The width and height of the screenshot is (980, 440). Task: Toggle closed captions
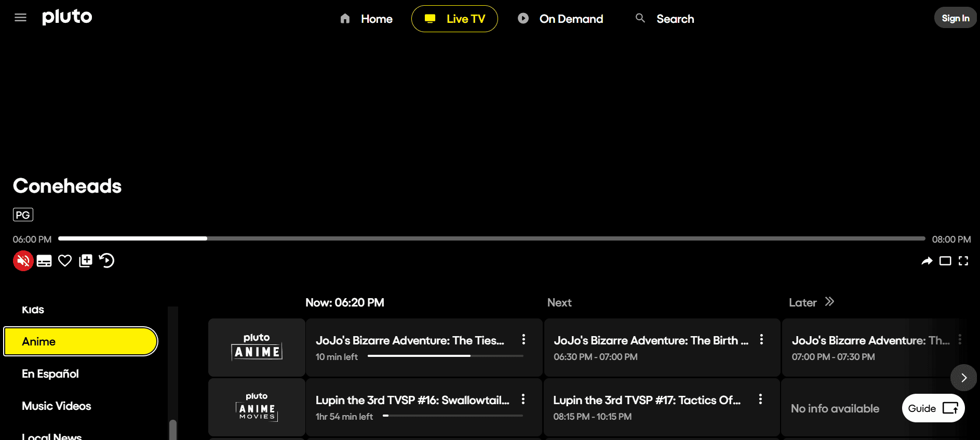[x=44, y=261]
